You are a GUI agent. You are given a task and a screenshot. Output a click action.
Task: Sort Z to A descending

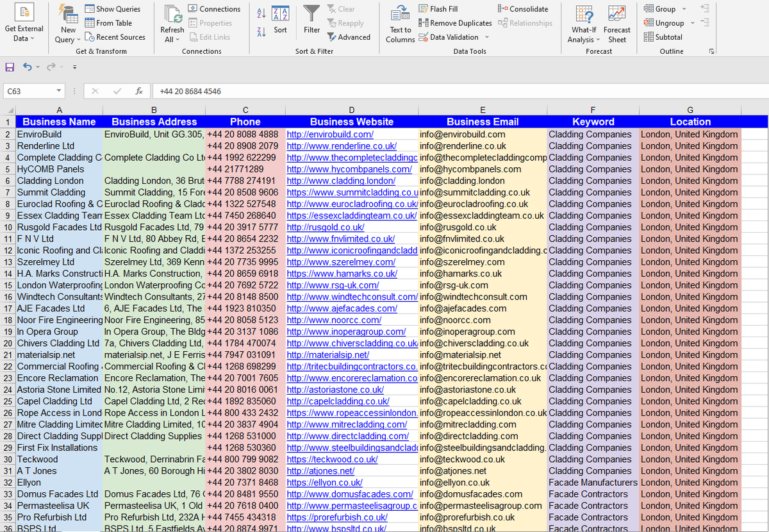pyautogui.click(x=261, y=32)
